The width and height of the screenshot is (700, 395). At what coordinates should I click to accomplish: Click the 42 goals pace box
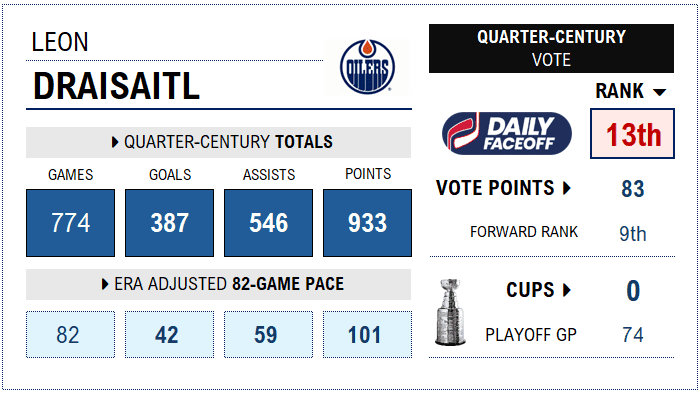tap(169, 335)
